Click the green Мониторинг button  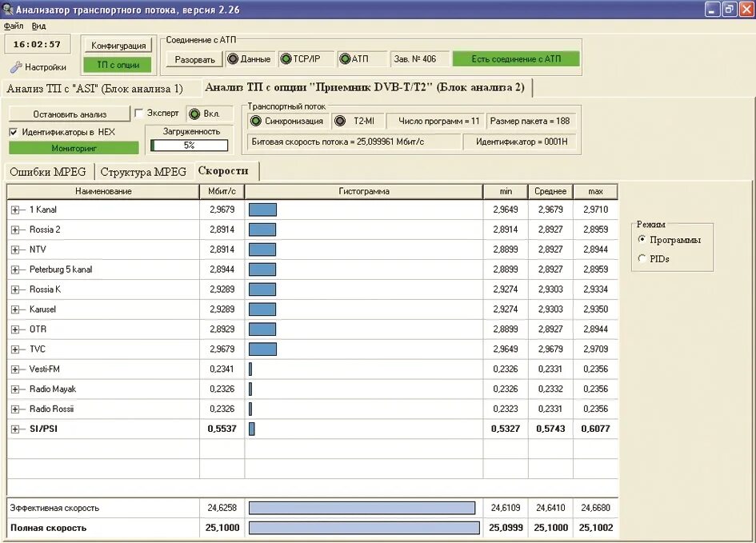[74, 148]
